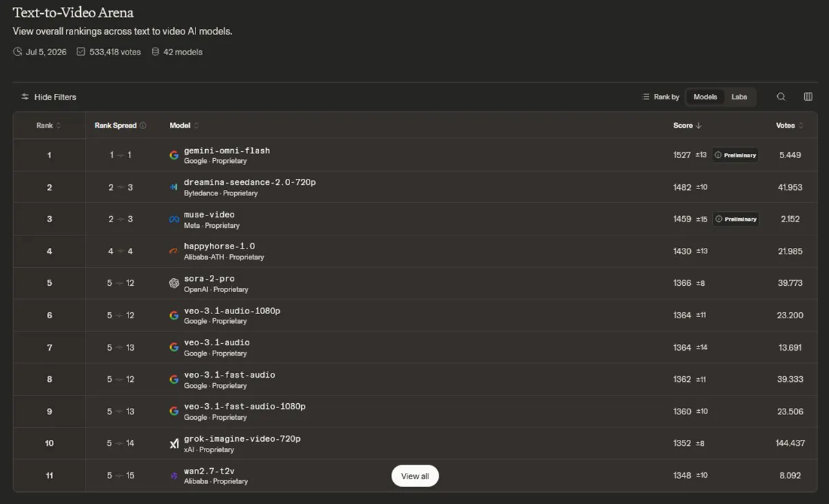Open the veo-3.1-fast-audio-1080p model link
This screenshot has width=829, height=504.
tap(245, 407)
